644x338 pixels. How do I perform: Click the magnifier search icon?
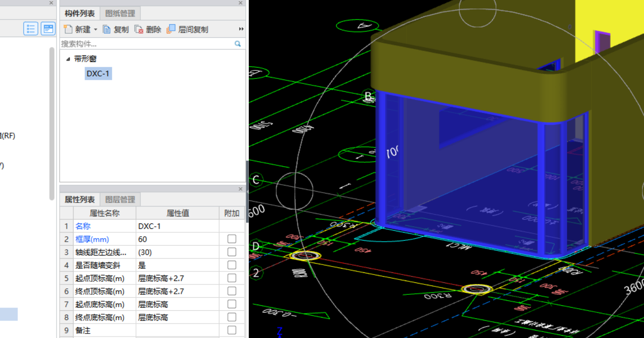pyautogui.click(x=238, y=44)
